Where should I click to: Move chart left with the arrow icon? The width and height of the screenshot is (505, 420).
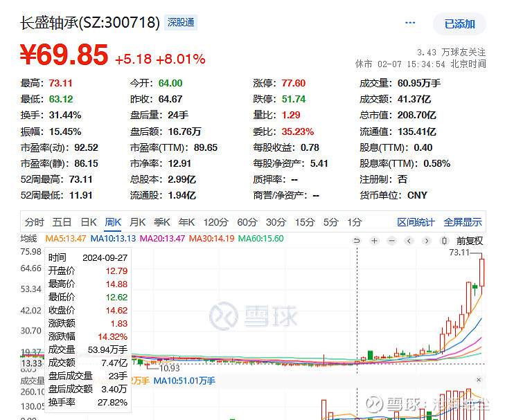[x=409, y=241]
